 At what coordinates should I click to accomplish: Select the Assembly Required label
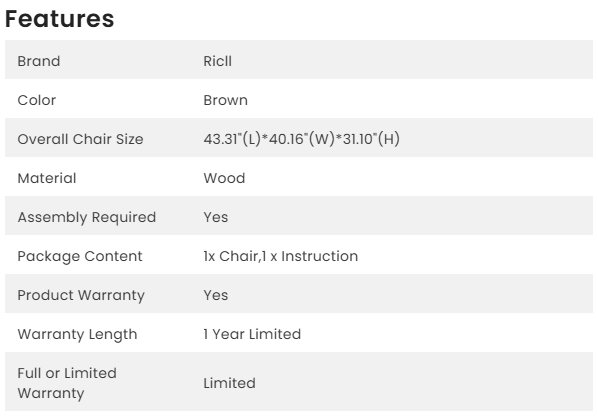87,217
